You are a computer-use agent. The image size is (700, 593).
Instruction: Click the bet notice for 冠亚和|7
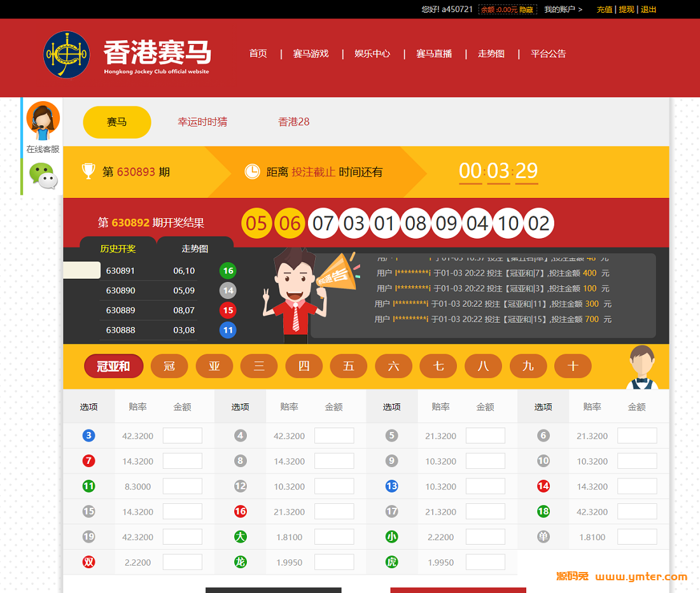[x=493, y=273]
